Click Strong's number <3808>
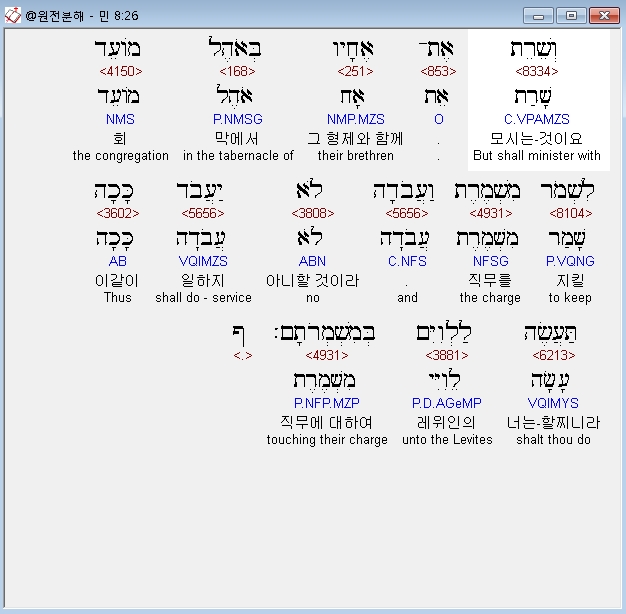Image resolution: width=626 pixels, height=614 pixels. pos(313,213)
